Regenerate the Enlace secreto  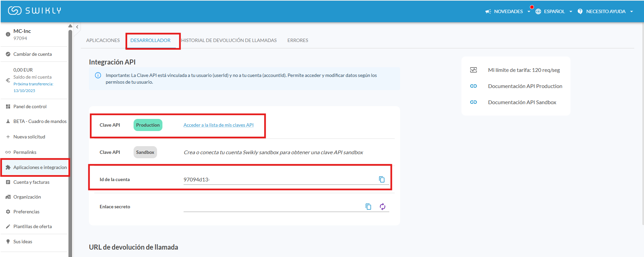click(383, 207)
